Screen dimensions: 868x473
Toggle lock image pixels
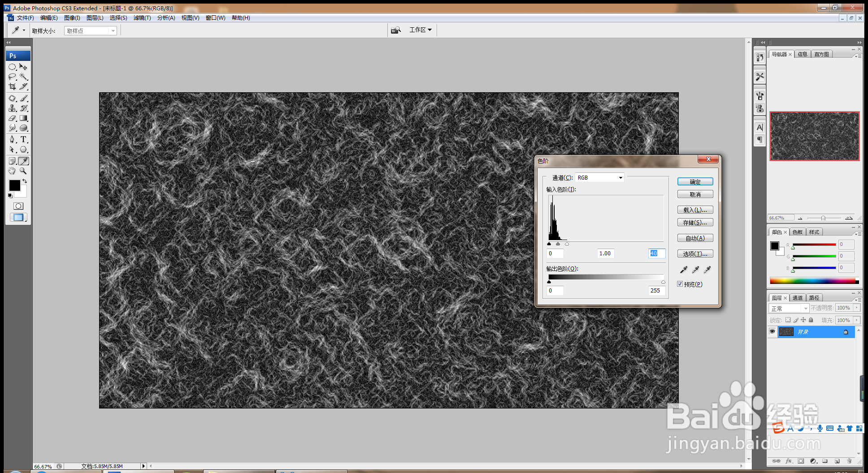pos(796,320)
